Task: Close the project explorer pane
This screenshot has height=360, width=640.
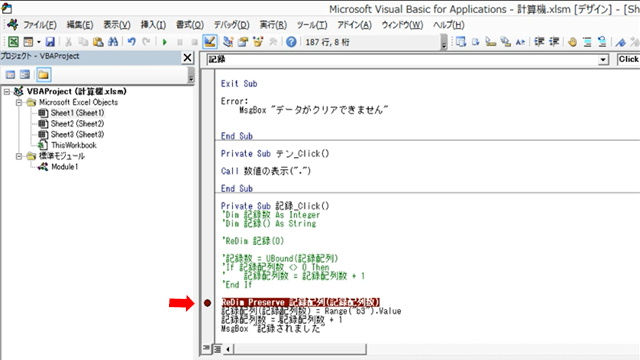Action: pos(187,58)
